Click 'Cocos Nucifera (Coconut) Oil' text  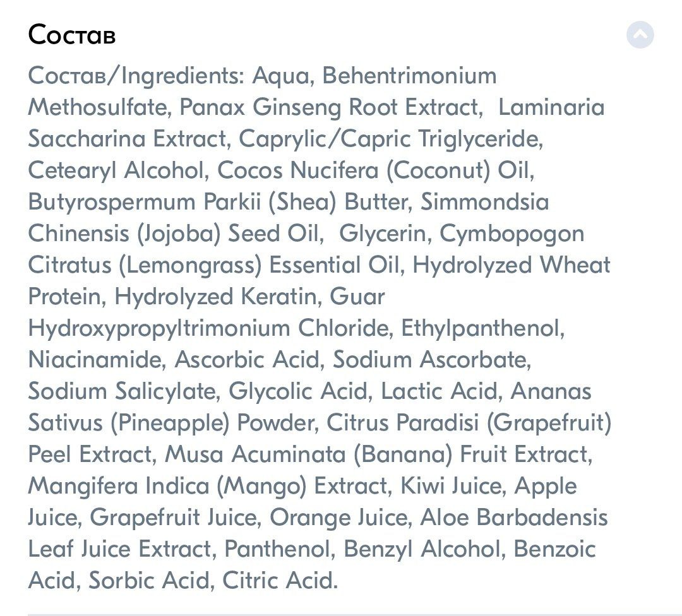point(375,170)
